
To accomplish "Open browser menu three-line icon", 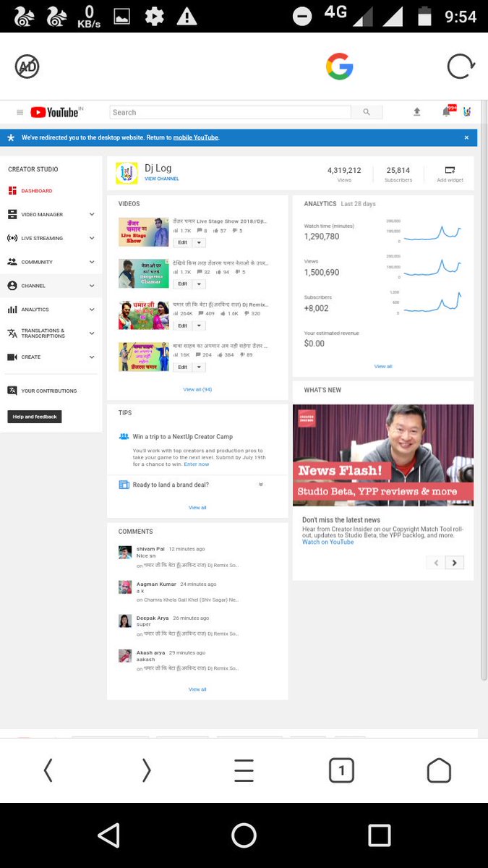I will pos(244,770).
